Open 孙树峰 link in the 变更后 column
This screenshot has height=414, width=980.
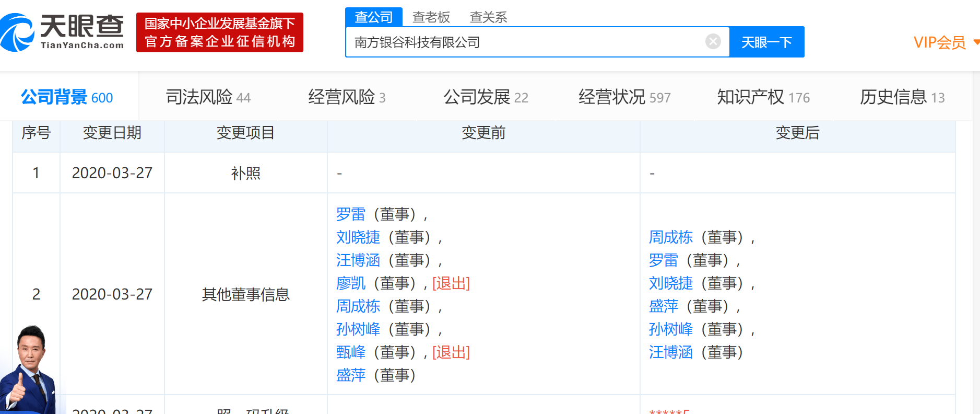click(671, 329)
